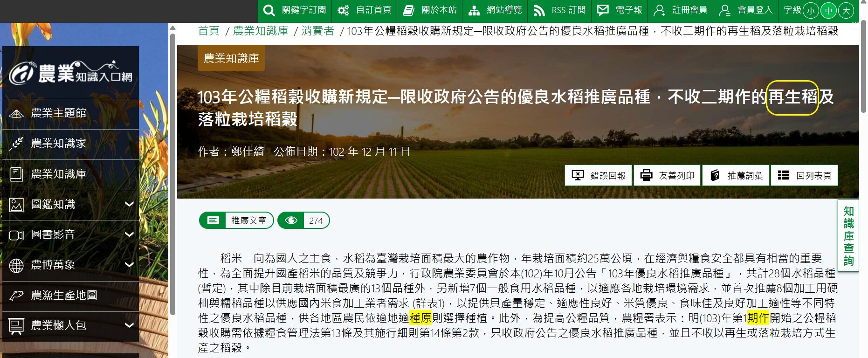Click the printer icon for 友善列印
The image size is (868, 358).
coord(646,175)
